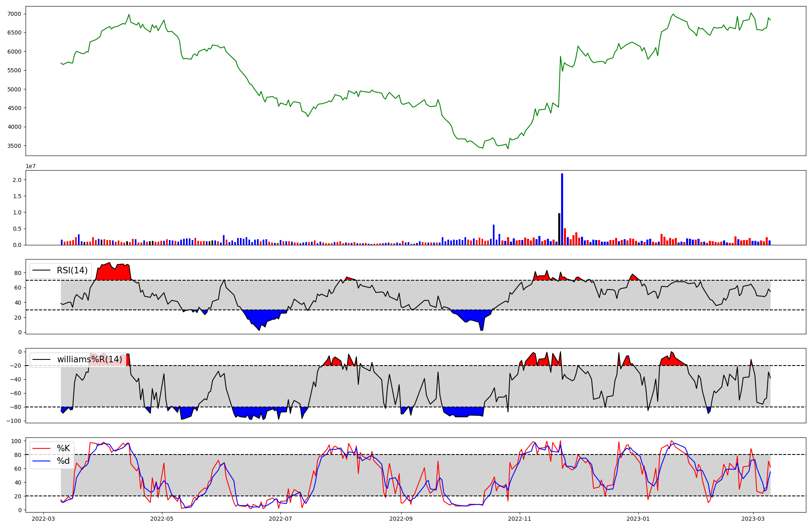Viewport: 812px width, 528px height.
Task: Click the 1e7 volume scale label
Action: (31, 167)
